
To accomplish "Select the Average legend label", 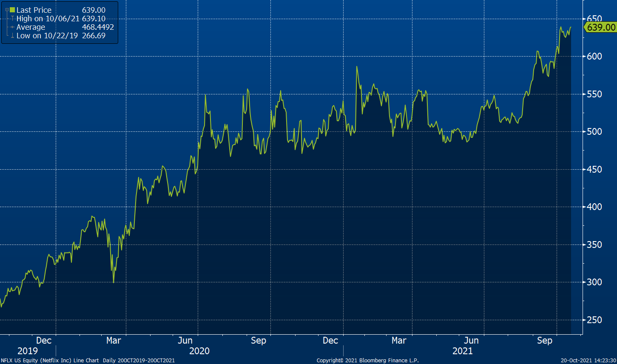I will [x=31, y=27].
